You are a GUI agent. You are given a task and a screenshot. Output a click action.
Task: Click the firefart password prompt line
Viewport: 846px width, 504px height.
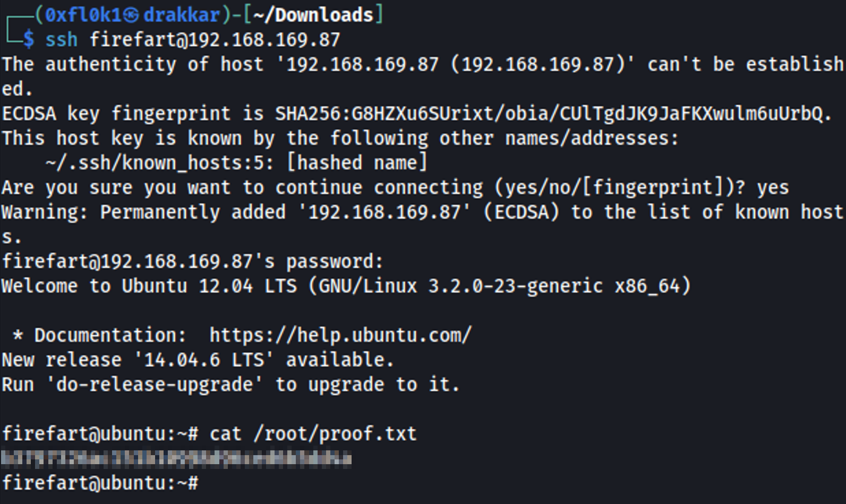pos(192,261)
